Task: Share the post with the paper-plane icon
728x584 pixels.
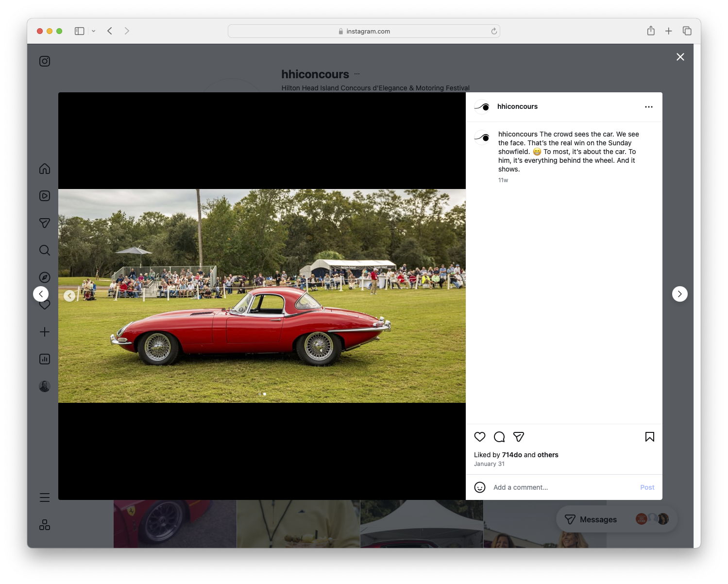Action: tap(518, 437)
